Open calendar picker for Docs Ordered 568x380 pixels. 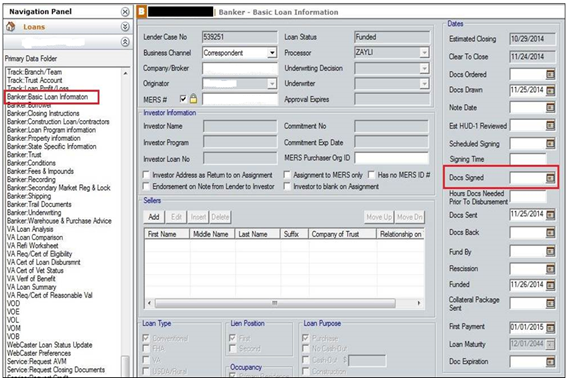tap(550, 74)
